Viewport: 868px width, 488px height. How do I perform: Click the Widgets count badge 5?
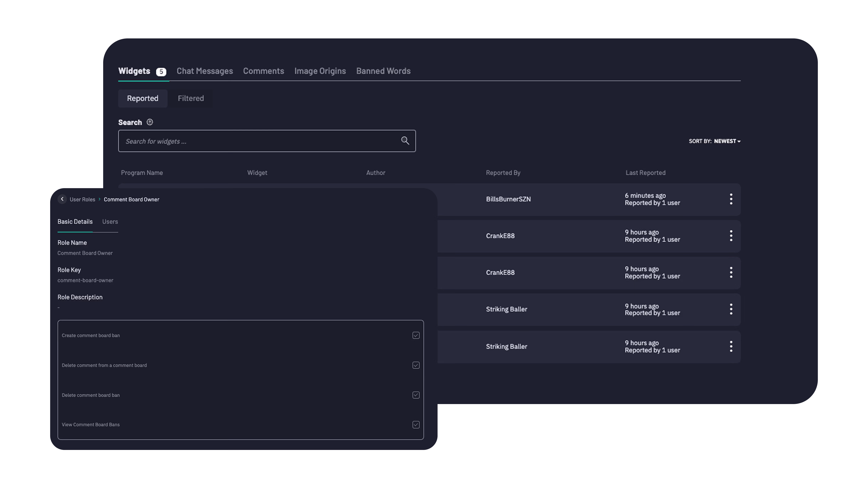[161, 72]
